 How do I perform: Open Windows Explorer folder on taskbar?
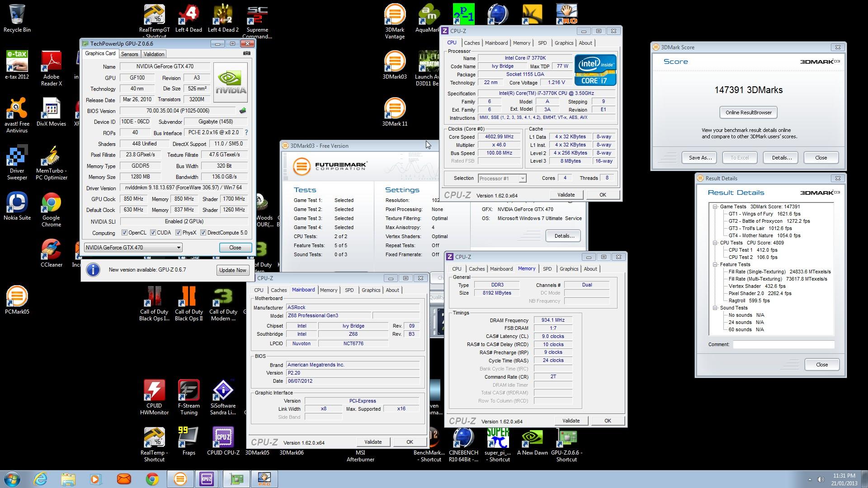click(x=68, y=479)
